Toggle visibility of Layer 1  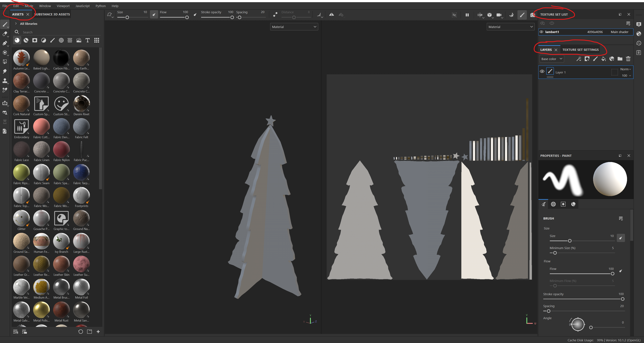coord(542,71)
